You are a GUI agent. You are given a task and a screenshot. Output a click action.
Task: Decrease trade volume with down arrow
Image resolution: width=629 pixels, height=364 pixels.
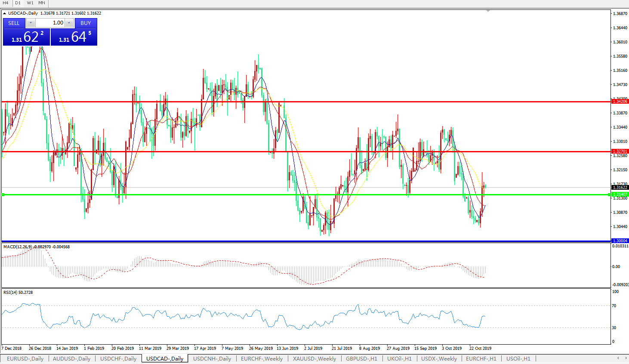(x=31, y=23)
